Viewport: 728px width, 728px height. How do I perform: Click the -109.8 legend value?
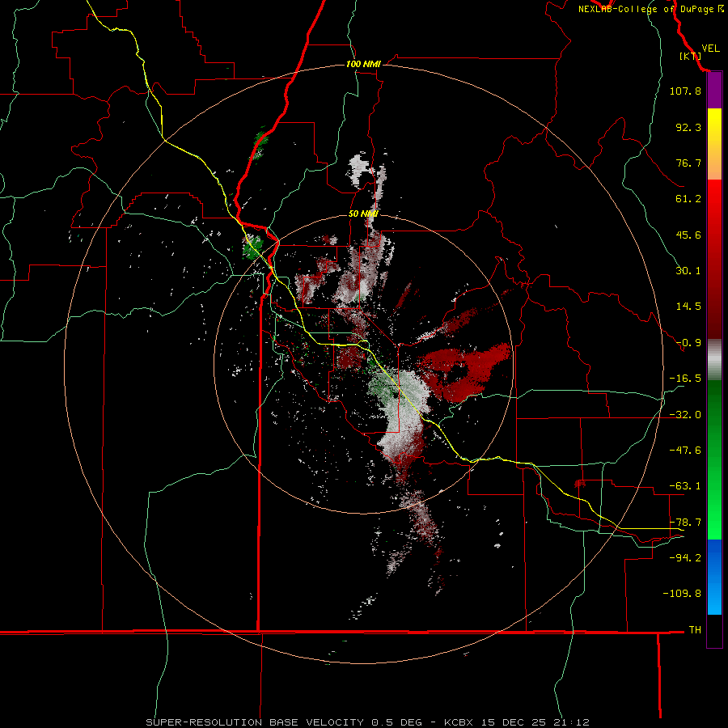point(682,594)
